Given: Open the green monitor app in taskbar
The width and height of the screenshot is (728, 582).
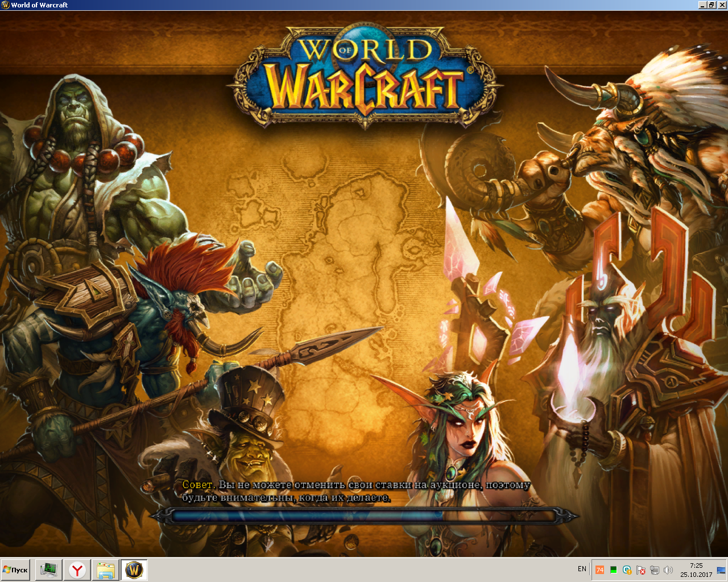Looking at the screenshot, I should [48, 569].
